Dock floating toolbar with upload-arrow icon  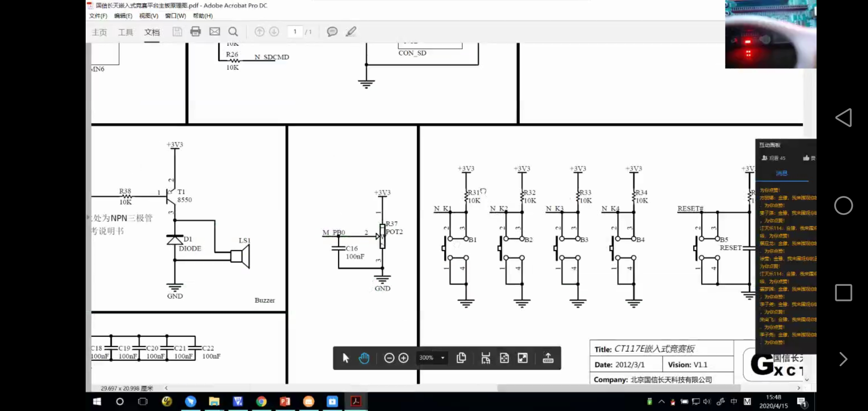pos(548,358)
